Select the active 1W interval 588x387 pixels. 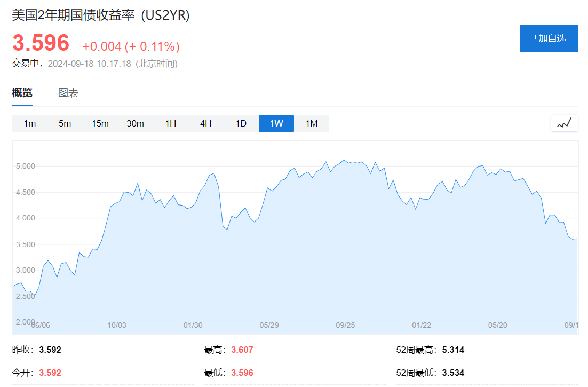(276, 123)
